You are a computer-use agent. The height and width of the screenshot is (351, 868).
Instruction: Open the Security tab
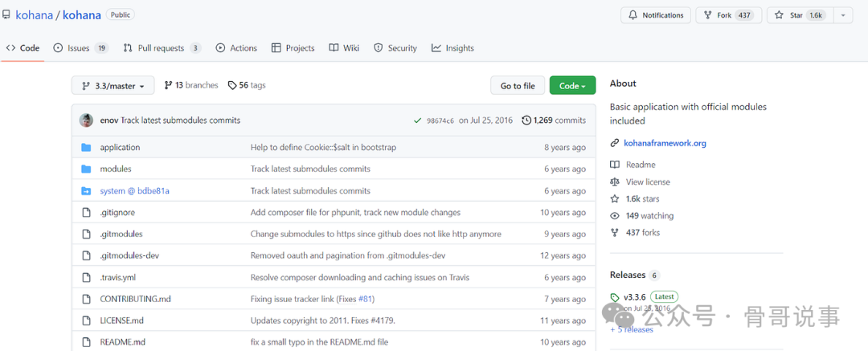395,48
